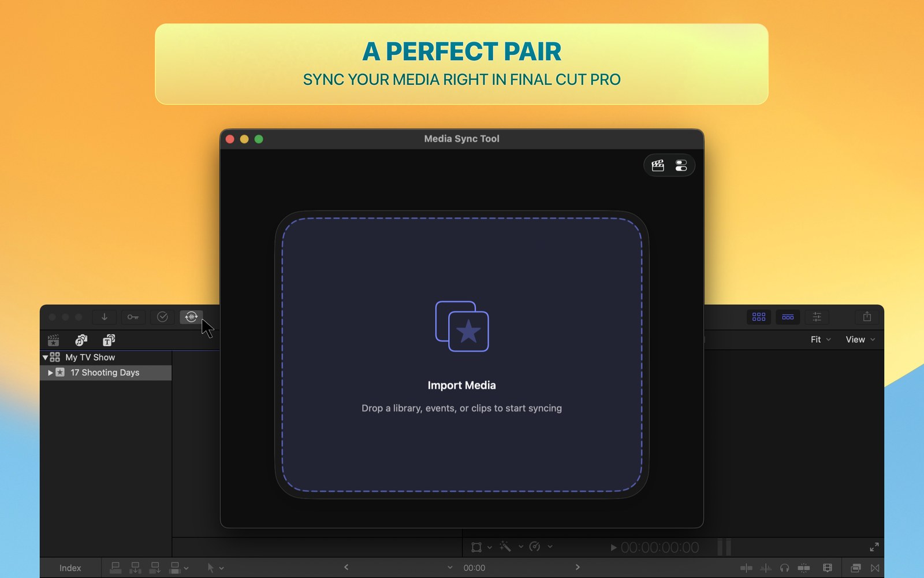
Task: Open the retime options chevron
Action: [550, 546]
